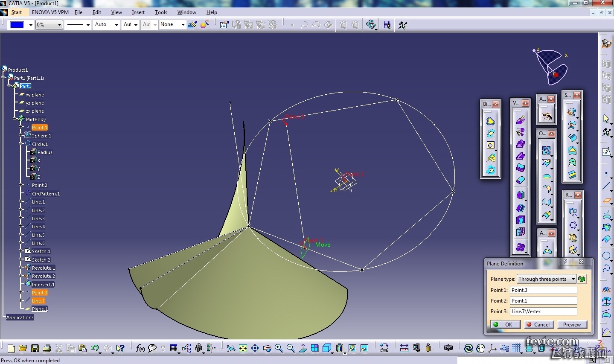Image resolution: width=614 pixels, height=364 pixels.
Task: Click the Print icon in bottom toolbar
Action: 47,348
